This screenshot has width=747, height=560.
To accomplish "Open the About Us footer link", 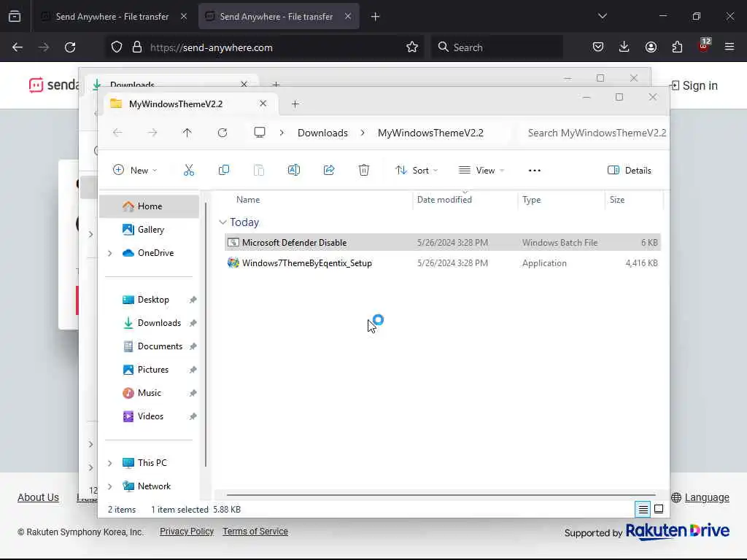I will point(38,497).
